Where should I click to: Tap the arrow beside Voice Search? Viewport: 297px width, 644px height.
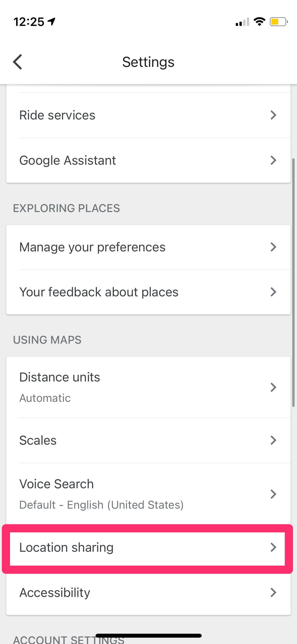273,494
